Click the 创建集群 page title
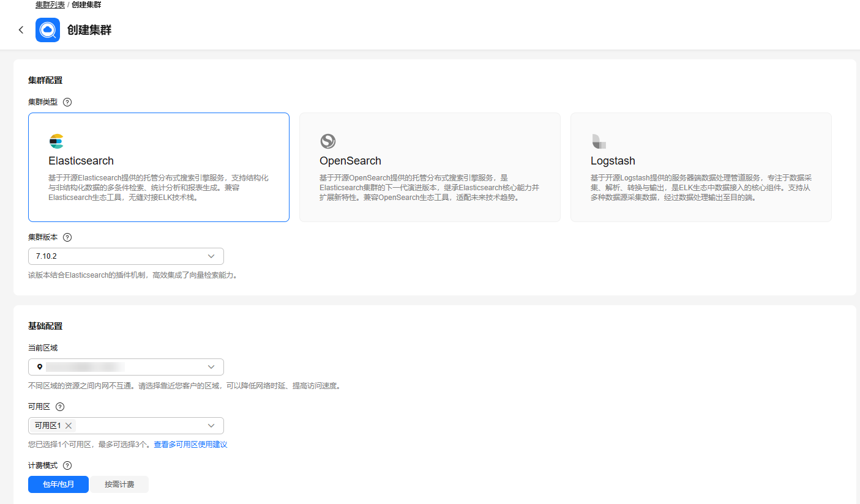 pyautogui.click(x=89, y=30)
